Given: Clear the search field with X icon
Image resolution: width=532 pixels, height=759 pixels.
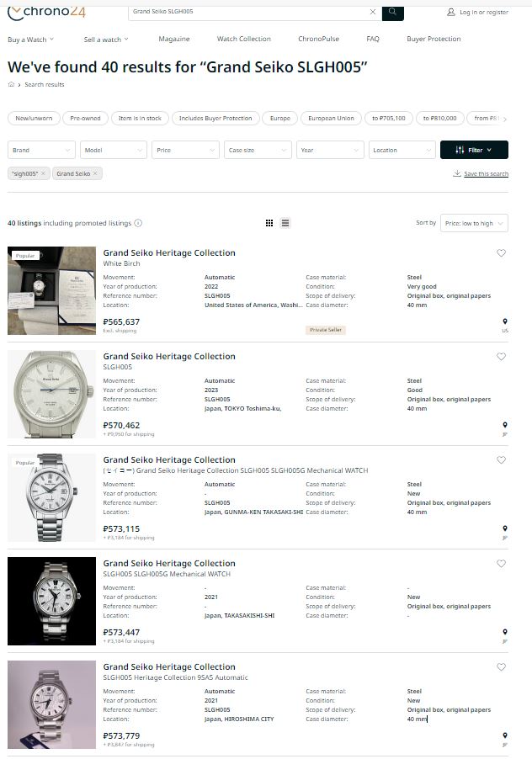Looking at the screenshot, I should (x=373, y=12).
